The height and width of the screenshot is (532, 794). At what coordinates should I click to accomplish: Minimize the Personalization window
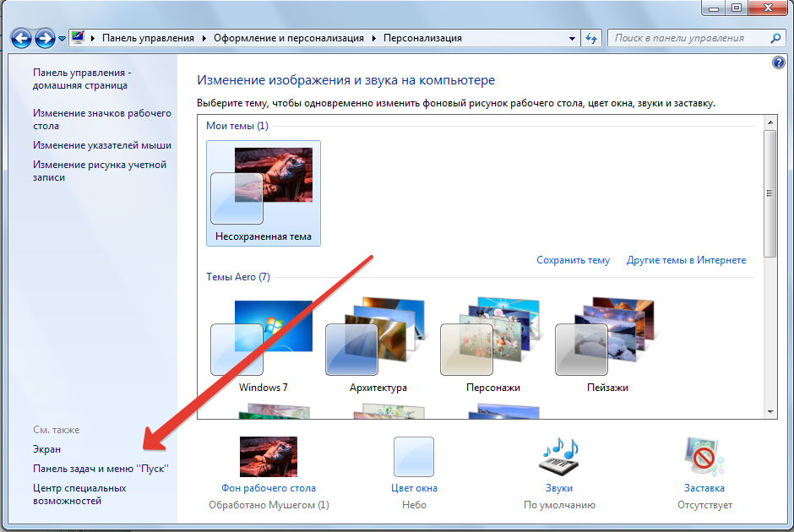click(x=714, y=8)
